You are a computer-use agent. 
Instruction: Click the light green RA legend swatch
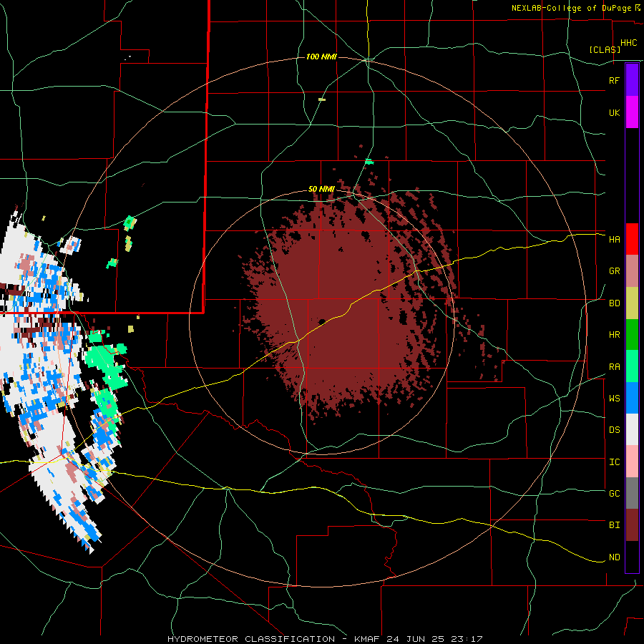pos(632,366)
